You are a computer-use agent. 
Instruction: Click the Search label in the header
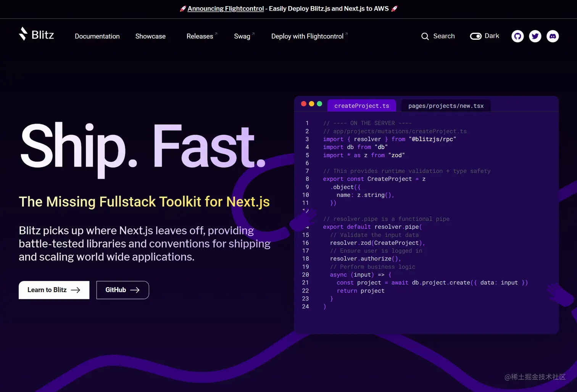tap(444, 36)
